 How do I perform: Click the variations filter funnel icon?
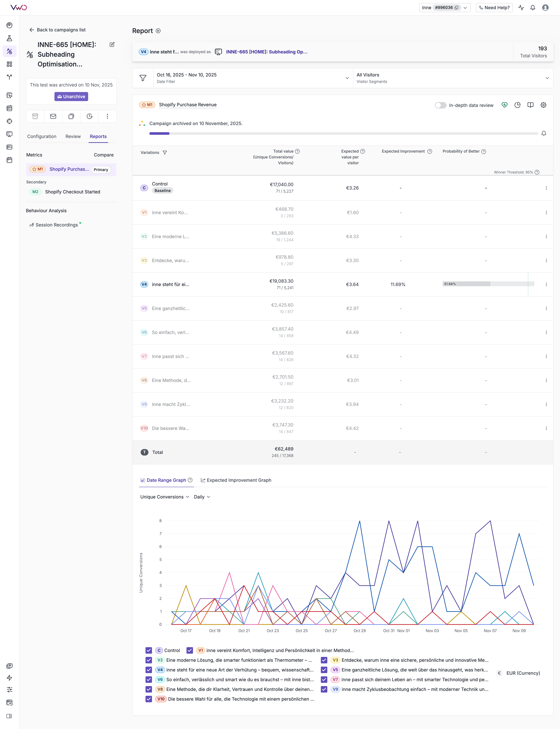coord(165,153)
